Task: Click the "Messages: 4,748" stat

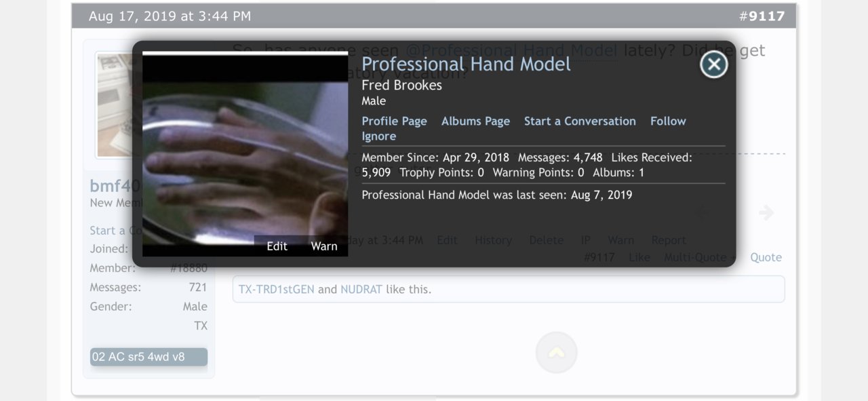Action: 560,157
